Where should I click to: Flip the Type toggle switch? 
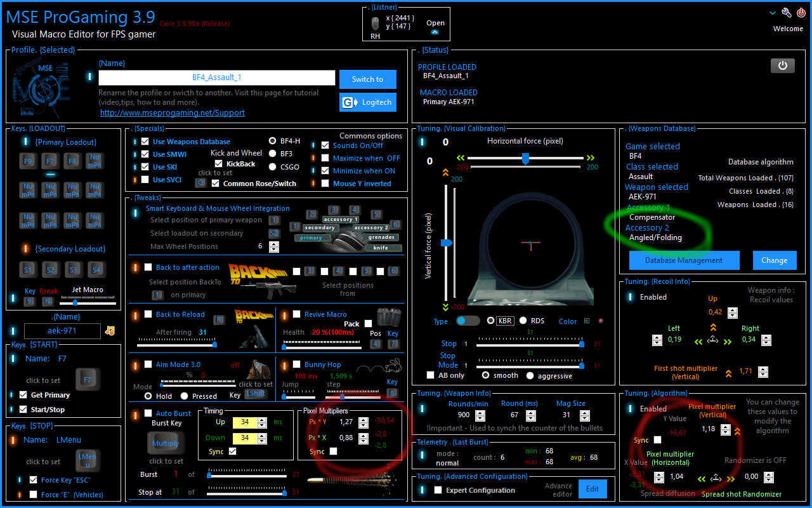tap(468, 321)
